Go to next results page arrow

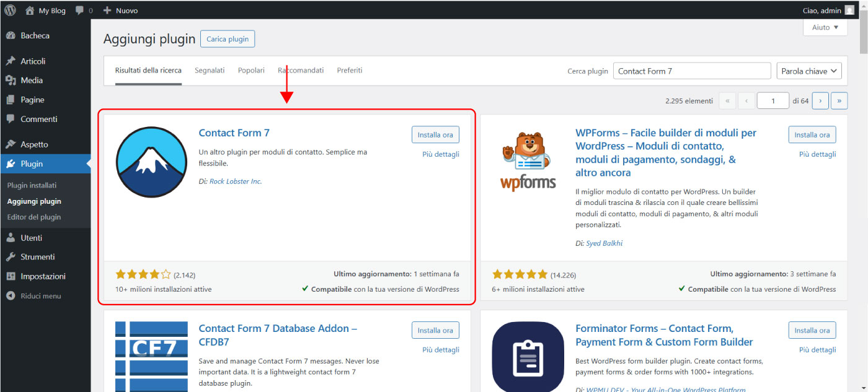(820, 101)
